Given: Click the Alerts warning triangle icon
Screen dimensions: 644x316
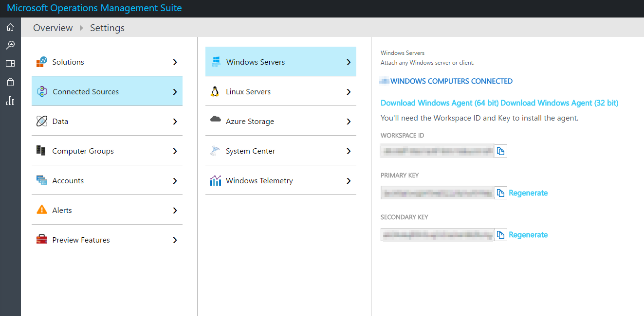Looking at the screenshot, I should 41,210.
